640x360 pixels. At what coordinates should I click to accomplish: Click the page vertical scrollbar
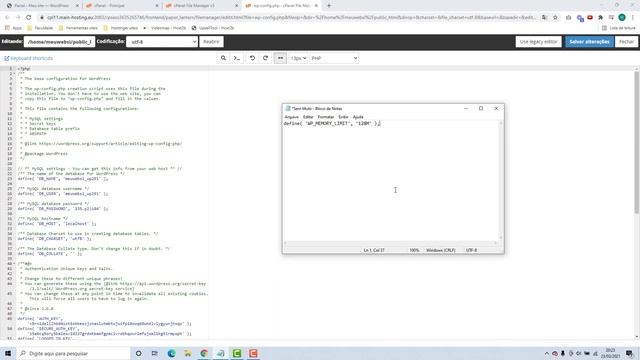tap(637, 143)
